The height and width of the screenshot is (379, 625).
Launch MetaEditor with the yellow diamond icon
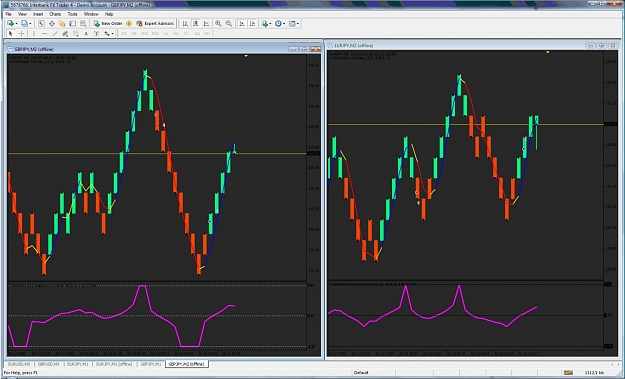coord(129,24)
